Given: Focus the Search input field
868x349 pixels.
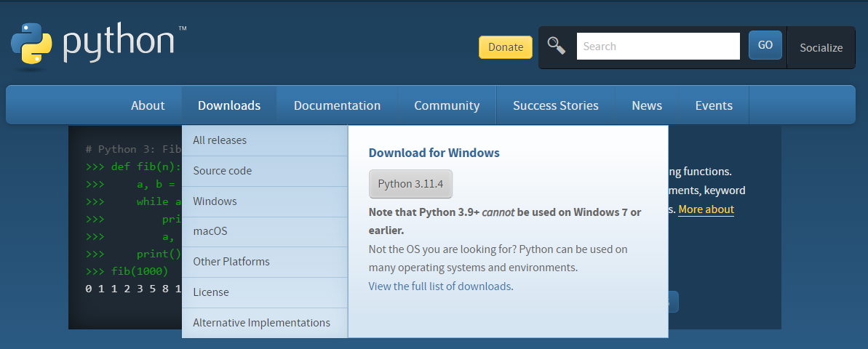Looking at the screenshot, I should pyautogui.click(x=658, y=47).
